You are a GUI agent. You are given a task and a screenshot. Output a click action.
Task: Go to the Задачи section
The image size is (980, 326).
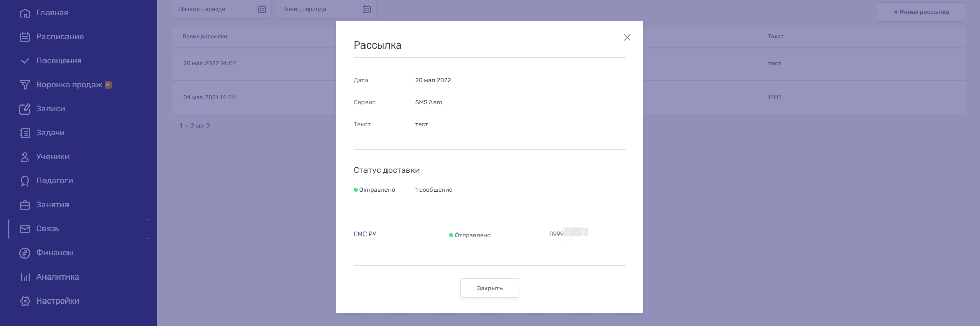(x=50, y=133)
